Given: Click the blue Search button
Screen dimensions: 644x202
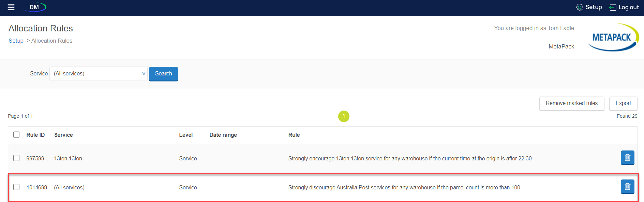Looking at the screenshot, I should tap(163, 74).
